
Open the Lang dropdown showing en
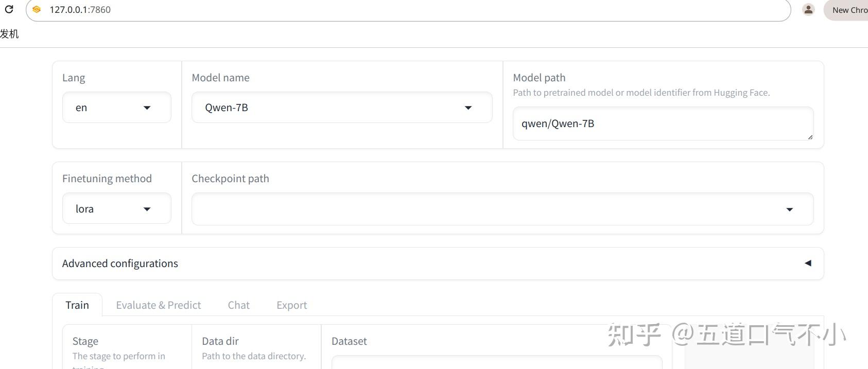(x=117, y=108)
